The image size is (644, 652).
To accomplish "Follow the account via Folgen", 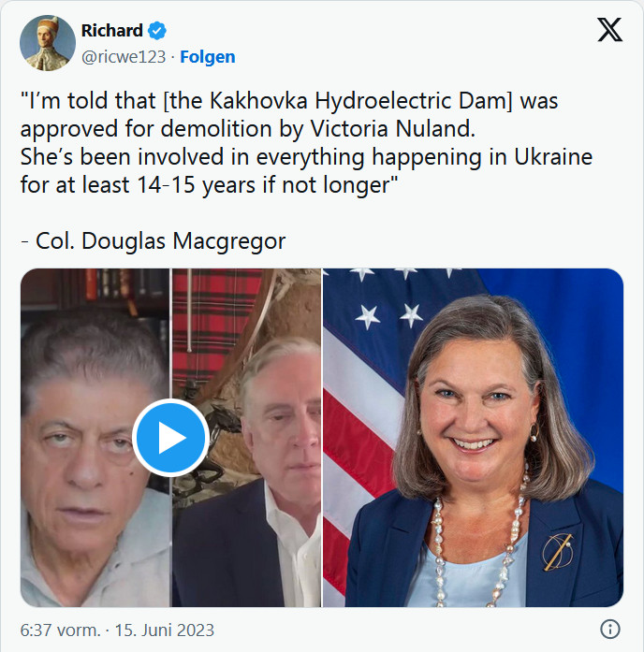I will click(208, 57).
